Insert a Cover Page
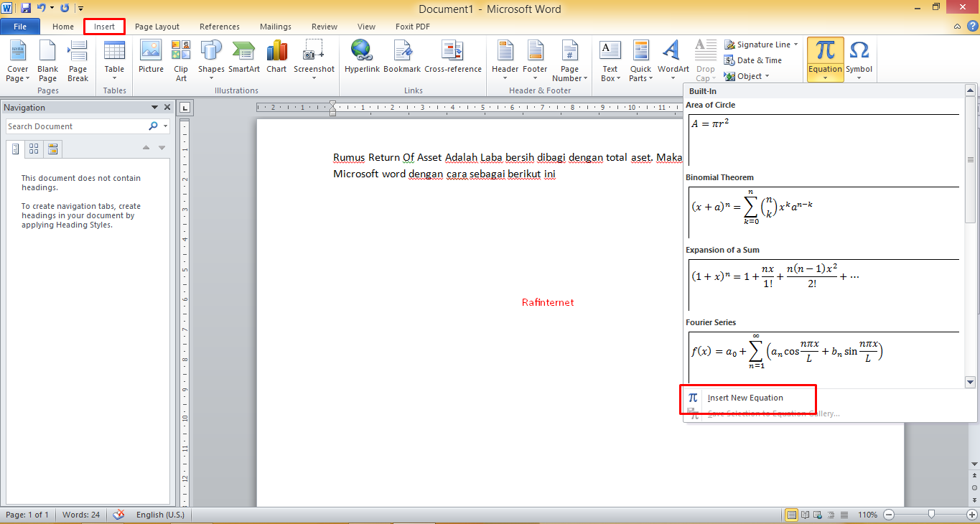Viewport: 980px width, 524px height. pos(17,61)
